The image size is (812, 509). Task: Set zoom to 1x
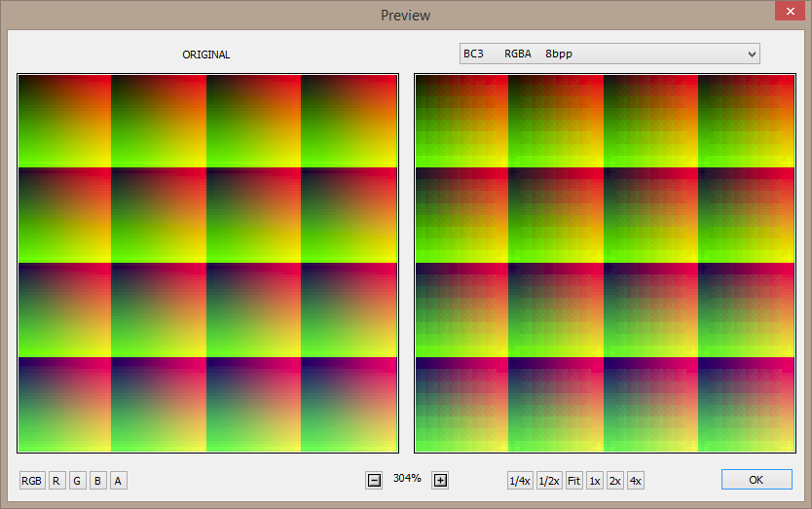pos(595,481)
